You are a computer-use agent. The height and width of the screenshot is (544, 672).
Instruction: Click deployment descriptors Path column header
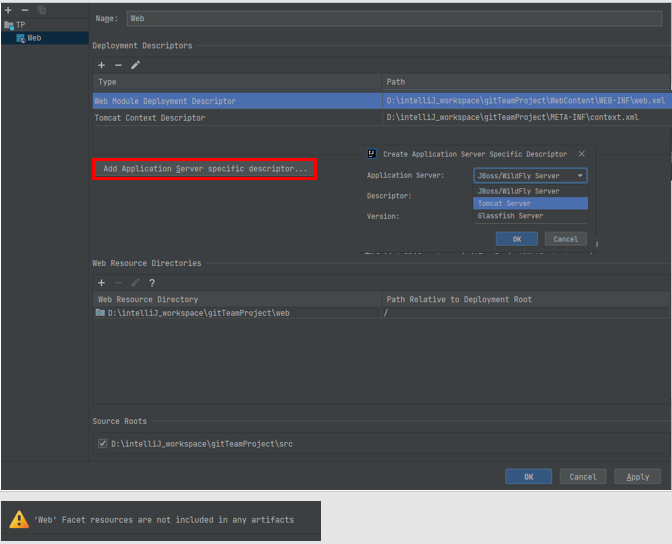pyautogui.click(x=526, y=82)
